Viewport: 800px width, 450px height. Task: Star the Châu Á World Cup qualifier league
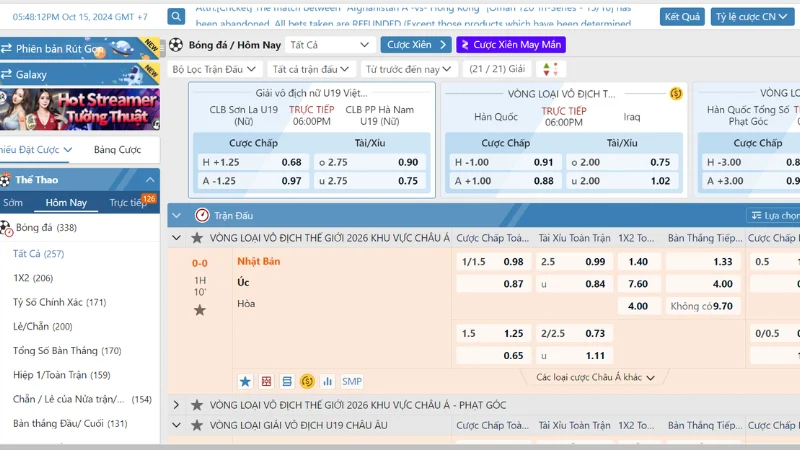coord(197,238)
